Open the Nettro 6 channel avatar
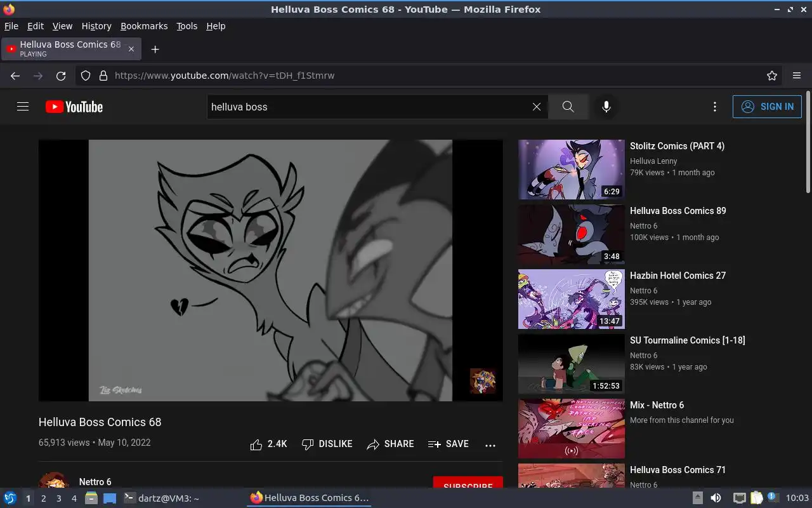Image resolution: width=812 pixels, height=508 pixels. coord(54,481)
